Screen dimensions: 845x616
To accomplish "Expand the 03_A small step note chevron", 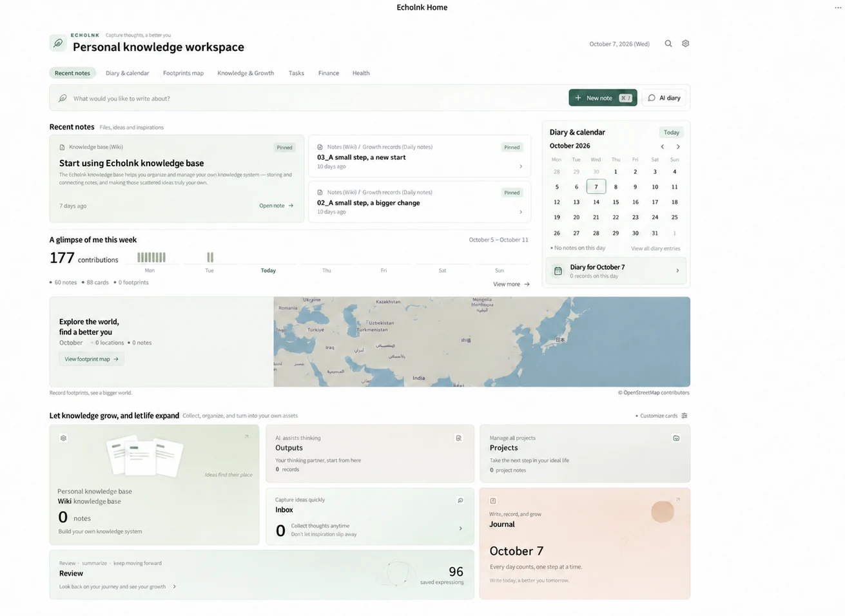I will point(521,166).
